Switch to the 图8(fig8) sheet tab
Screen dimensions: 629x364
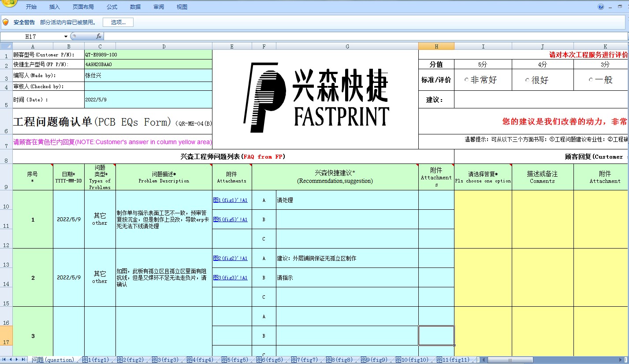tap(339, 360)
